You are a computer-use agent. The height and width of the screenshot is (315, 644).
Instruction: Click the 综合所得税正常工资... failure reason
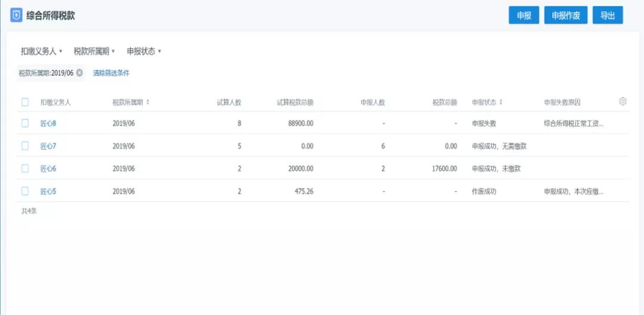click(574, 123)
